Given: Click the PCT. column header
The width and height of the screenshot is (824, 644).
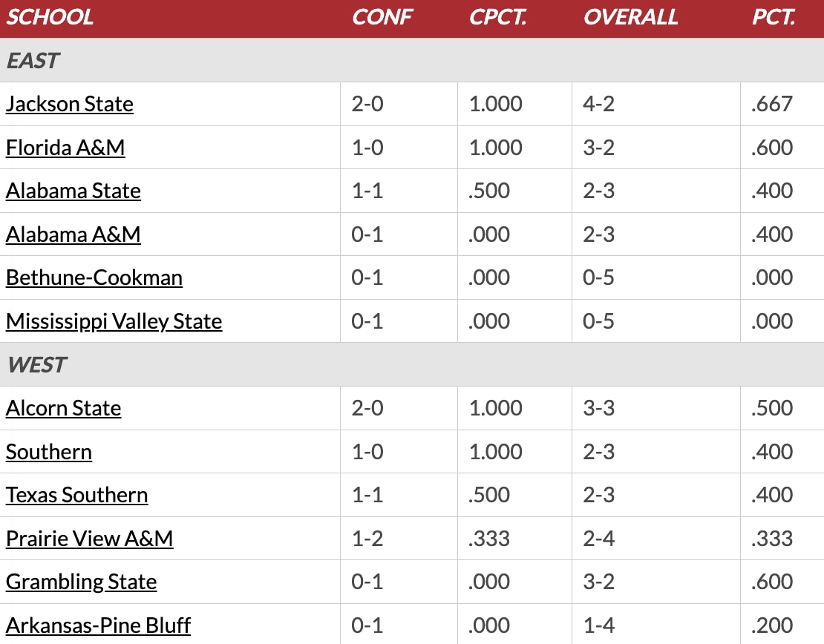Looking at the screenshot, I should (x=774, y=17).
